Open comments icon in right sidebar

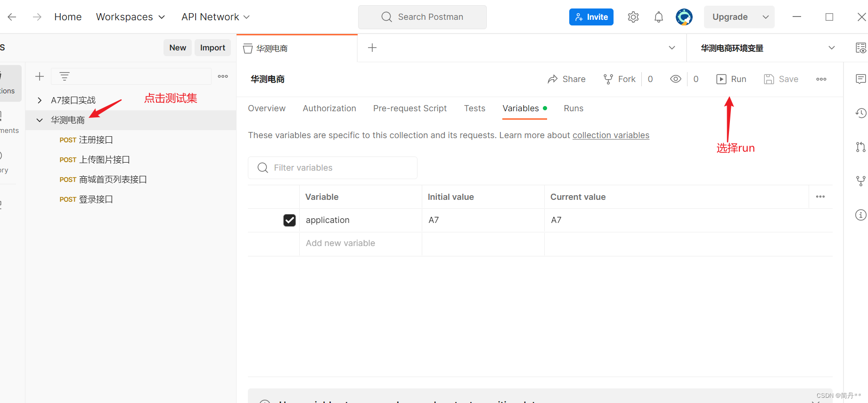point(860,79)
